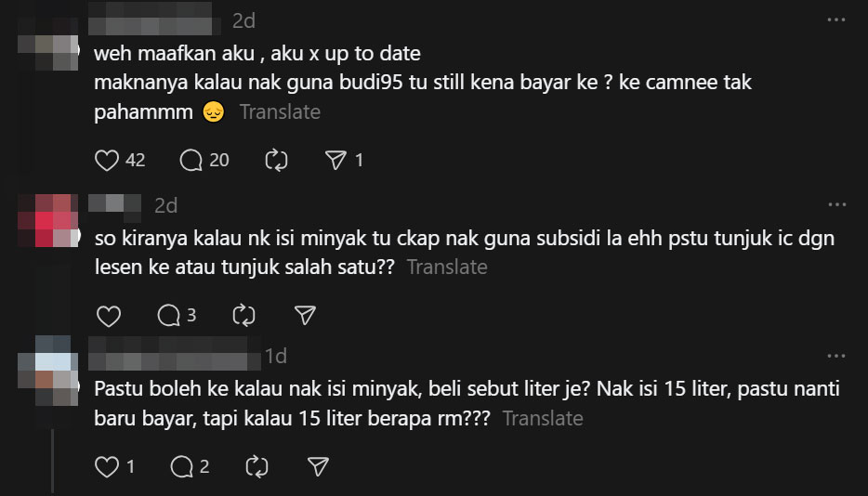Open replies on the 15 liter comment
868x496 pixels.
[182, 466]
